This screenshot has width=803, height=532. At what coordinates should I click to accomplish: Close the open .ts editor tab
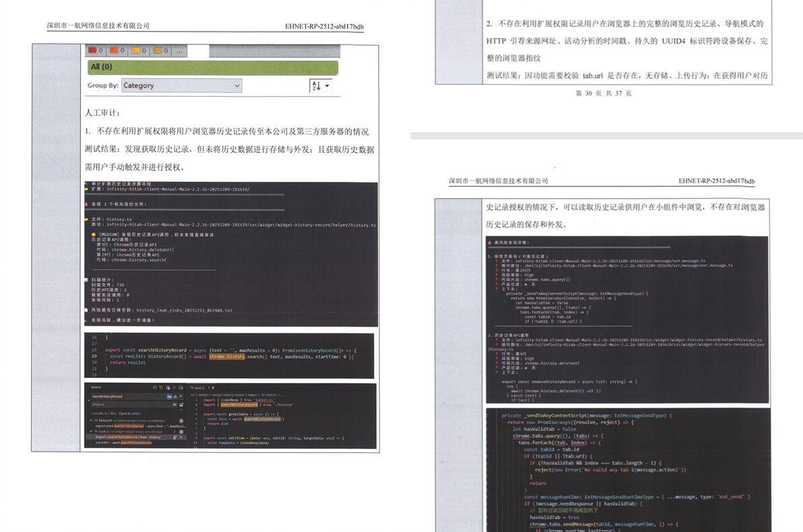213,388
